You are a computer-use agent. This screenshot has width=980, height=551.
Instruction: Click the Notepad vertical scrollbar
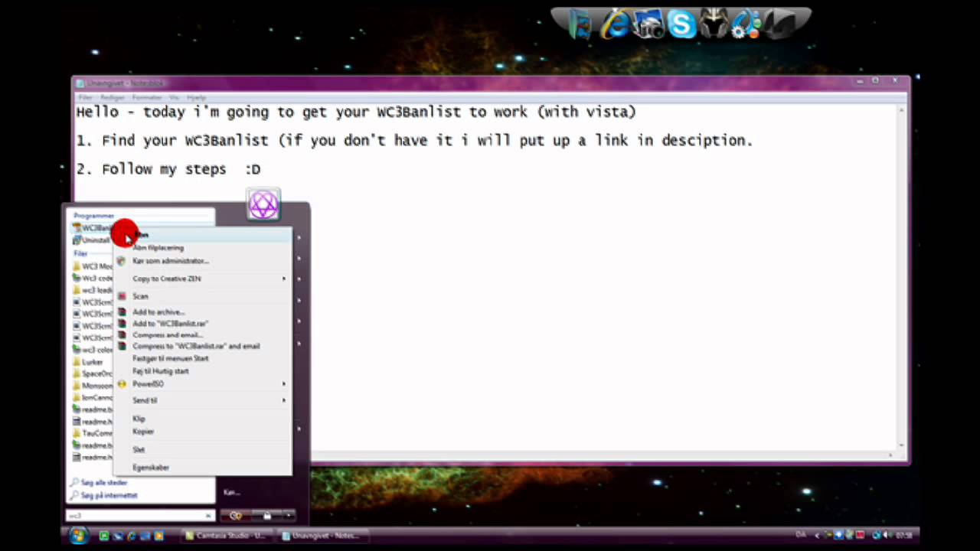[x=902, y=277]
